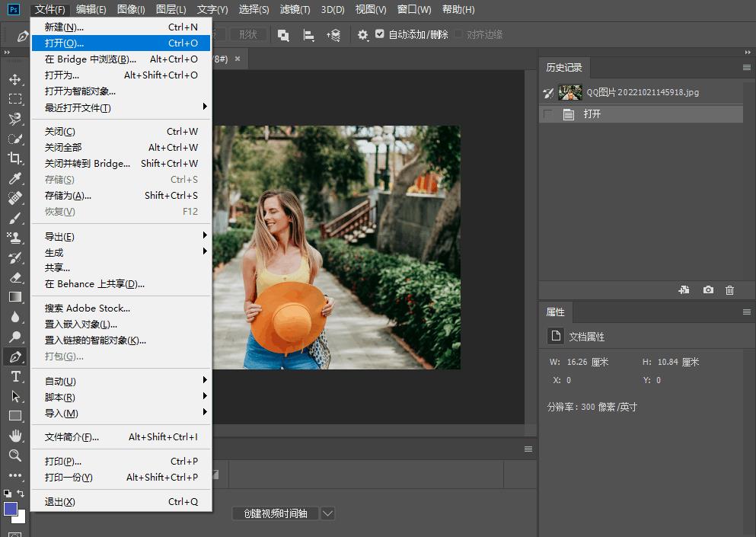Screen dimensions: 756x537
Task: Pick the Eyedropper tool
Action: coord(15,178)
